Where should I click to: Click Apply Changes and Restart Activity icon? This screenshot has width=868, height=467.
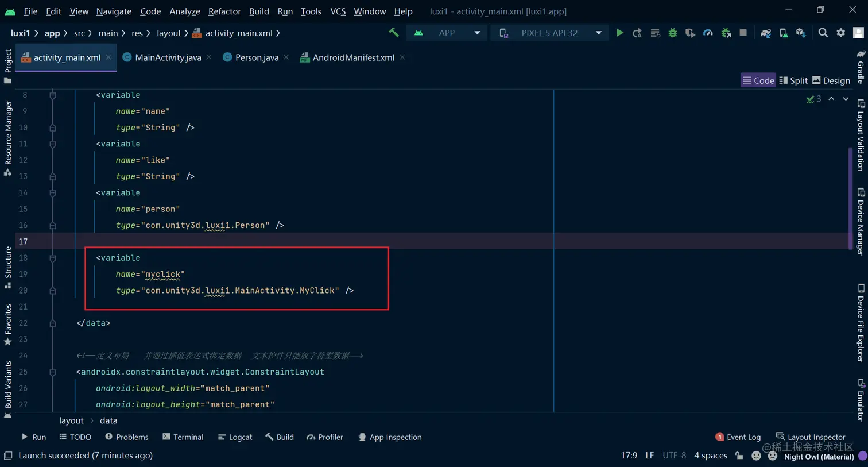(637, 33)
